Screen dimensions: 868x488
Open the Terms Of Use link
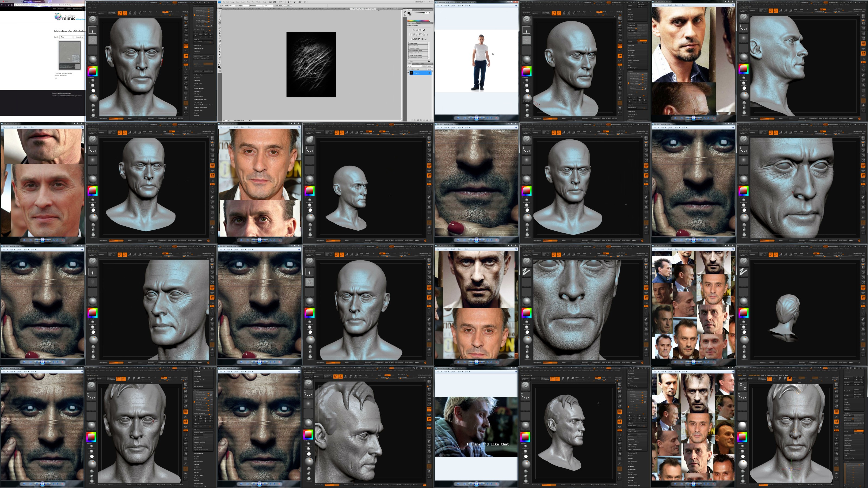click(56, 93)
